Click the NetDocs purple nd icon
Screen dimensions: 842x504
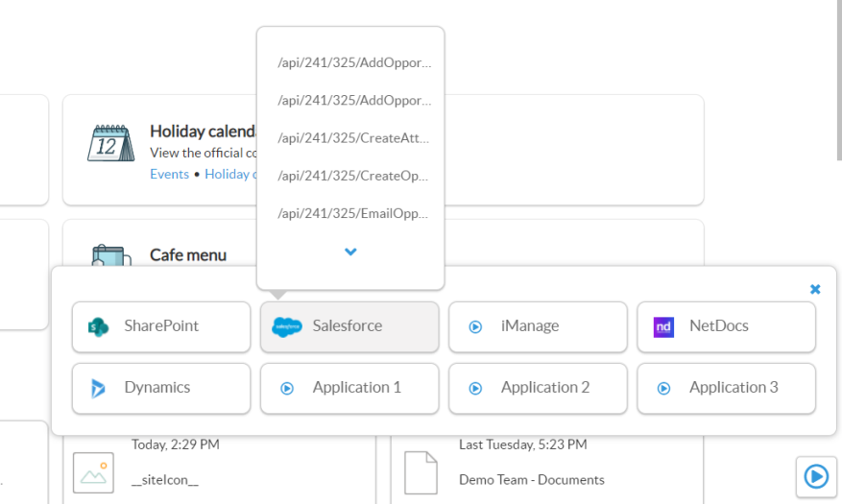coord(663,326)
